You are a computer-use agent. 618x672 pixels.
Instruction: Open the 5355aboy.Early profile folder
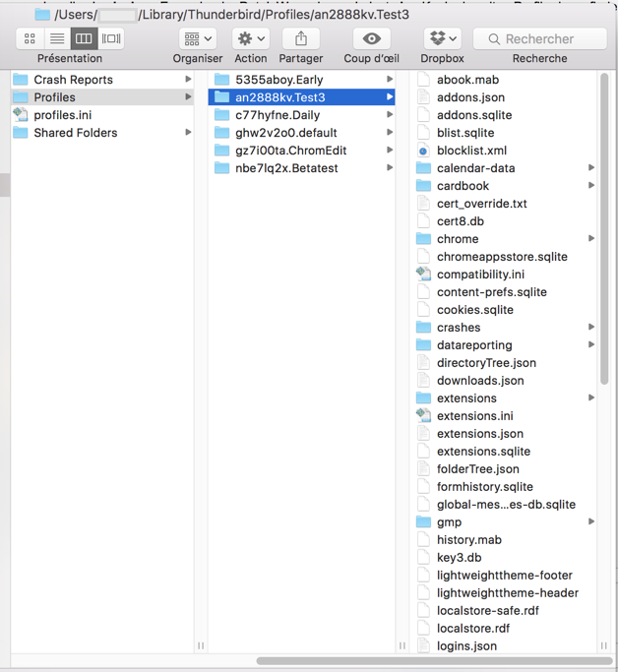(301, 80)
